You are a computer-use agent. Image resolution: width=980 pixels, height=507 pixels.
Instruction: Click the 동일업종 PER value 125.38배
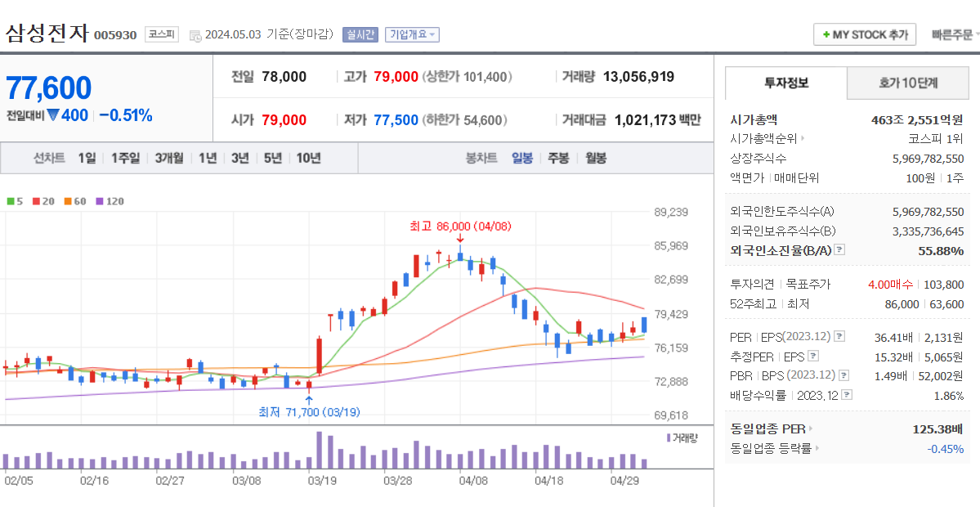pos(938,428)
